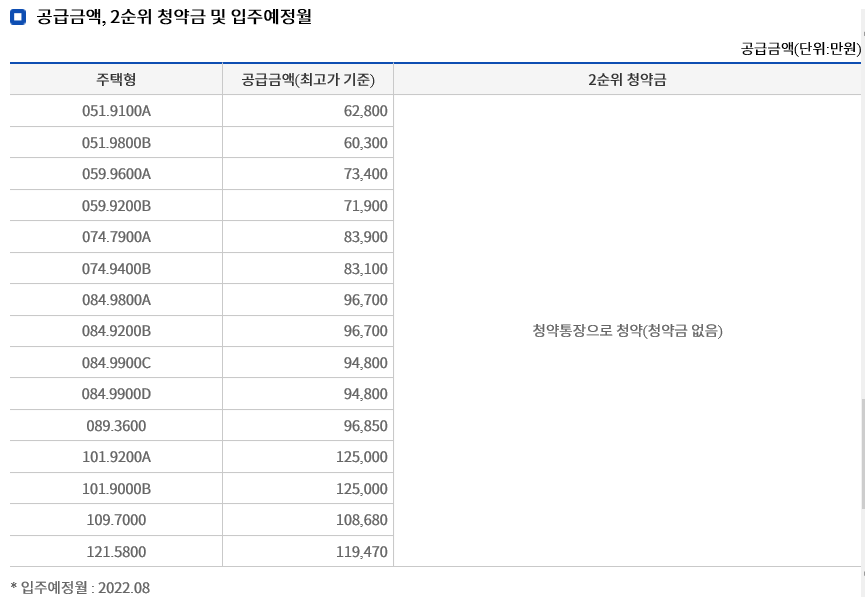The height and width of the screenshot is (597, 865).
Task: Select the '94,800' price in the 084.9900C row
Action: point(308,363)
